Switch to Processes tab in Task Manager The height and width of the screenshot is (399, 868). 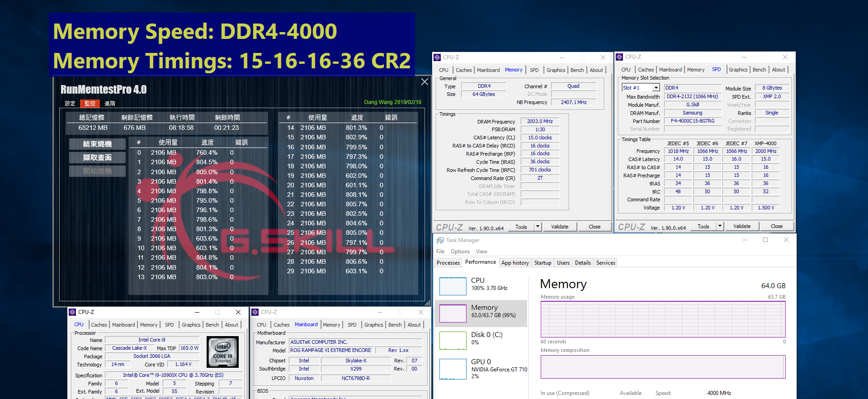pos(448,263)
